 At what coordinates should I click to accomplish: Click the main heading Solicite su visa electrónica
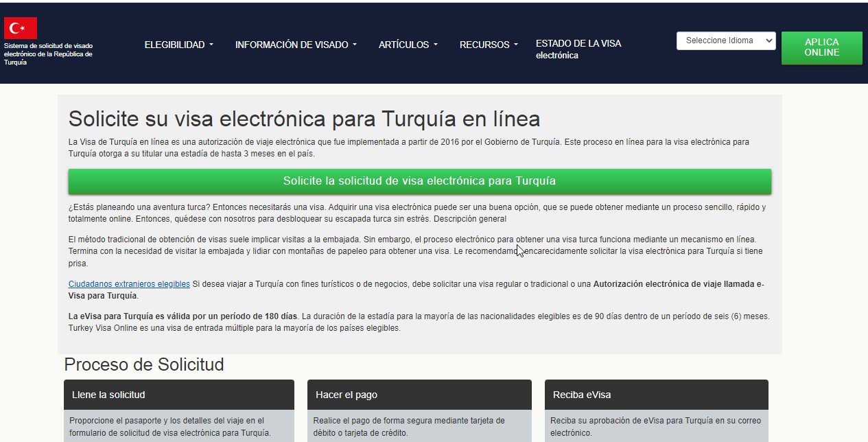point(304,119)
